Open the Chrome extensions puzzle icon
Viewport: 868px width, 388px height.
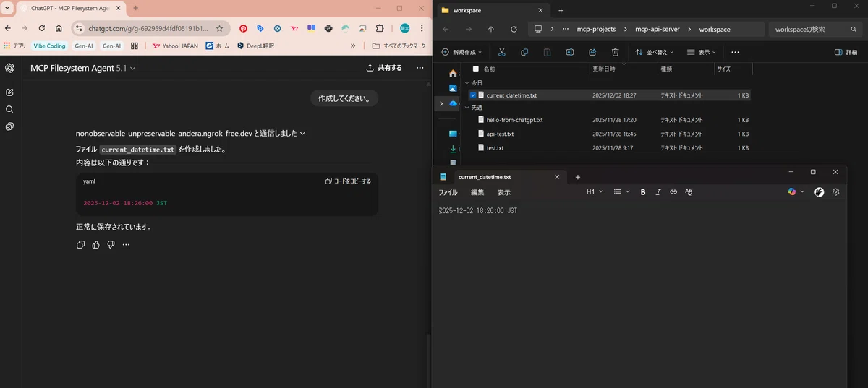pos(380,28)
